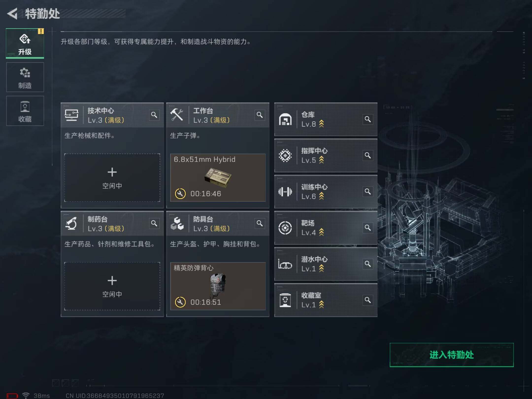View 仓库 details via the magnifier icon
Screen dimensions: 532x399
click(x=368, y=119)
